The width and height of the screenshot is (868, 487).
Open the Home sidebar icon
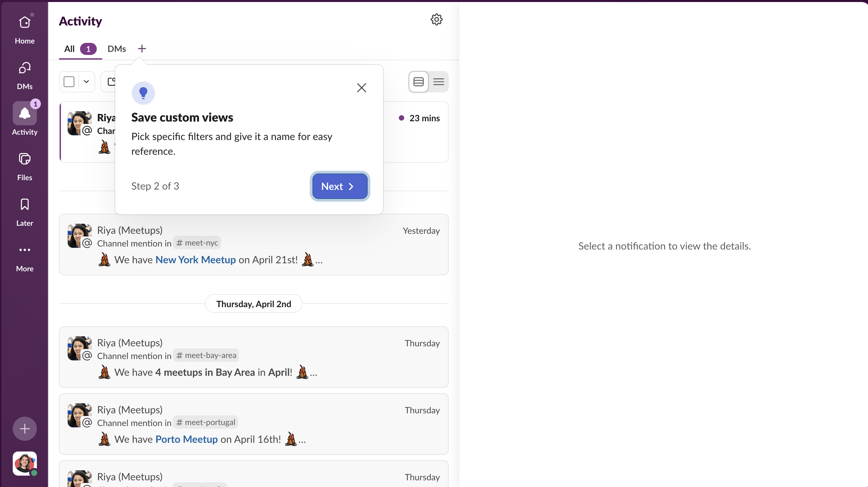coord(24,23)
